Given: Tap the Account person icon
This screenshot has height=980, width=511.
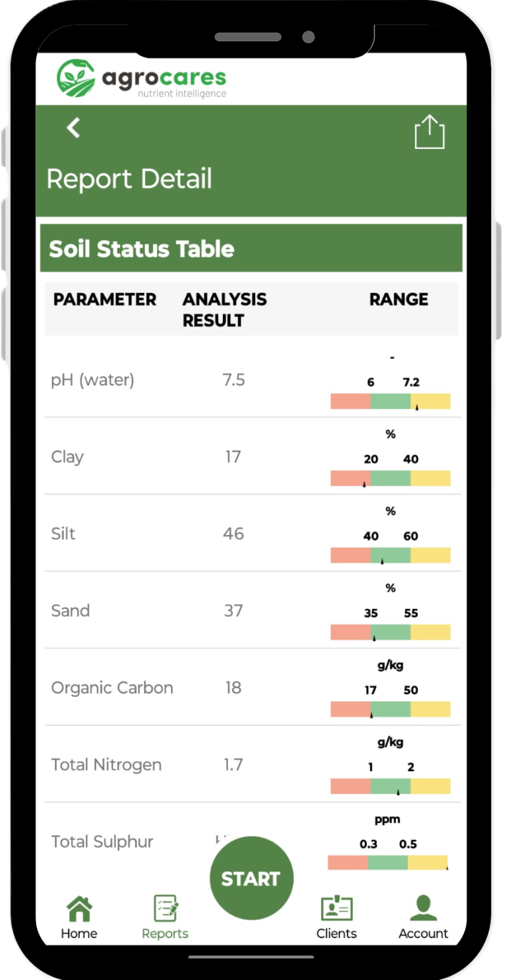Looking at the screenshot, I should click(423, 908).
